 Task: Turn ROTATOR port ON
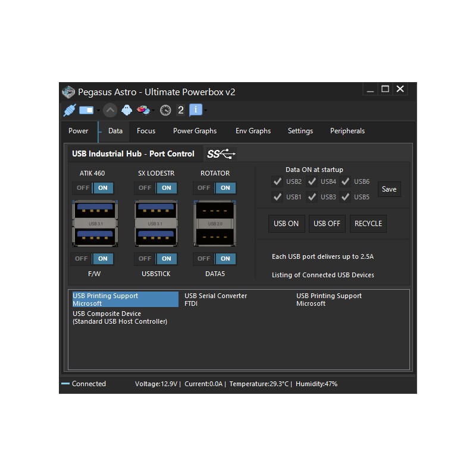(226, 188)
